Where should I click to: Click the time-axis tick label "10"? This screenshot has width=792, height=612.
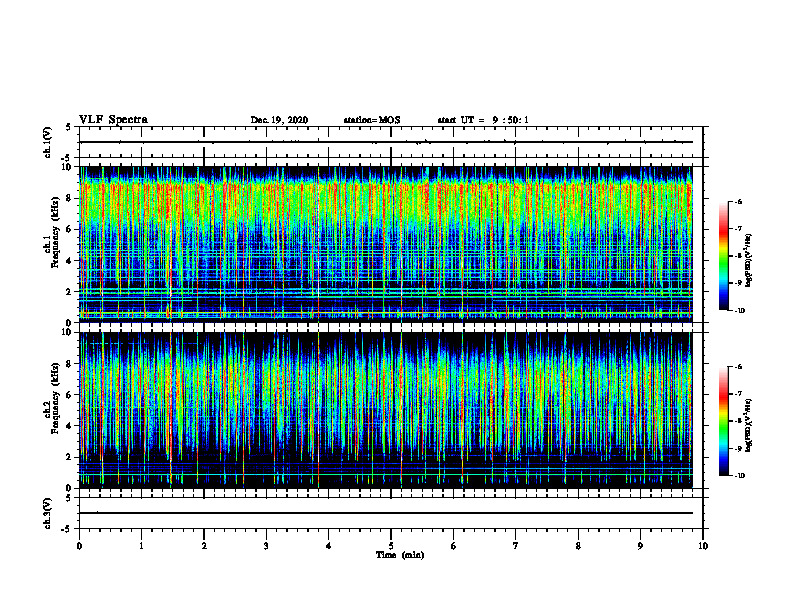point(703,546)
